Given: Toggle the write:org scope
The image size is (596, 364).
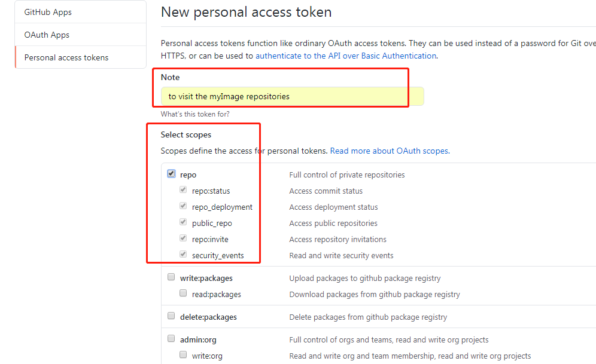Looking at the screenshot, I should (183, 354).
